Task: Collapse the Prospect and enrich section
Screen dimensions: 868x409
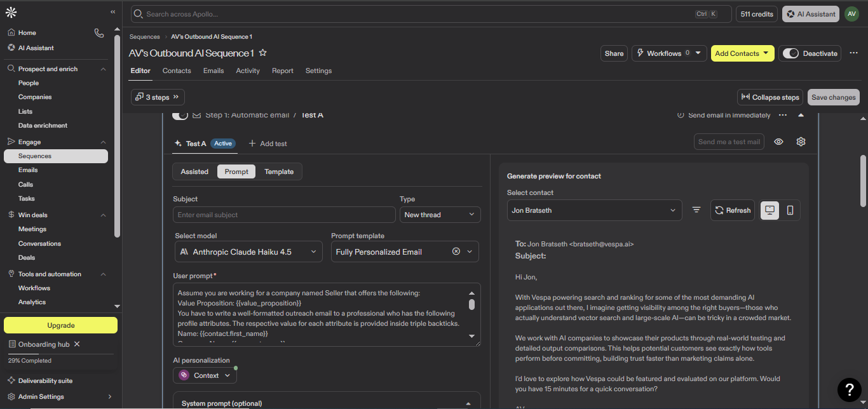Action: click(x=103, y=69)
